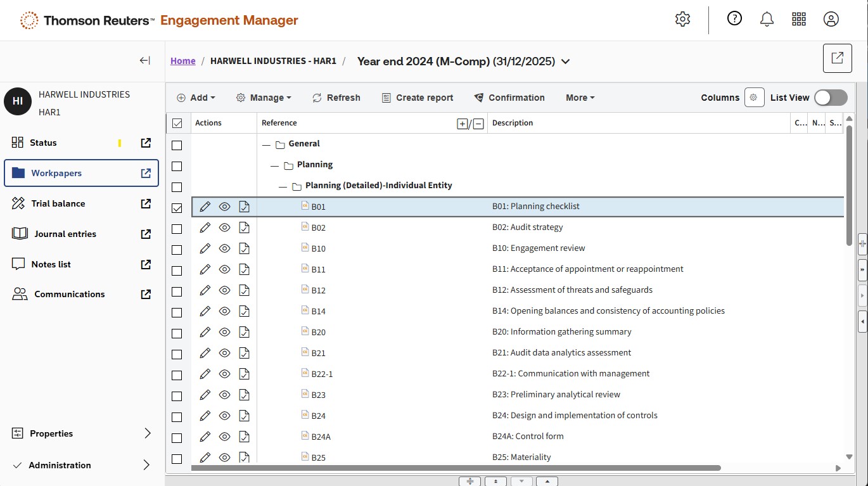This screenshot has height=486, width=868.
Task: Open the app grid launcher icon
Action: click(799, 19)
